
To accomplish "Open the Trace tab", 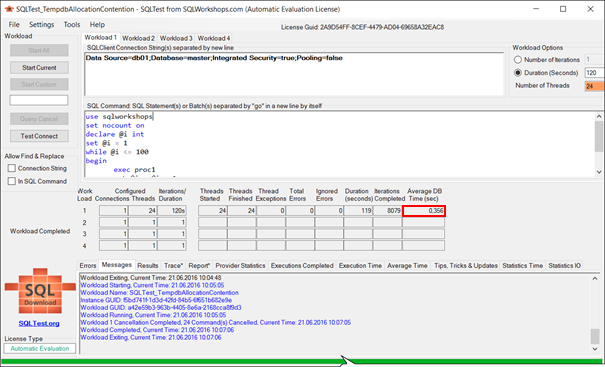I will pyautogui.click(x=173, y=266).
